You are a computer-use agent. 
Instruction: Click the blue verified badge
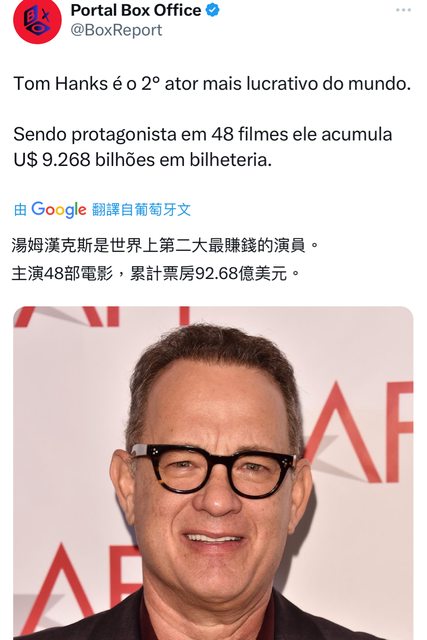(x=212, y=10)
